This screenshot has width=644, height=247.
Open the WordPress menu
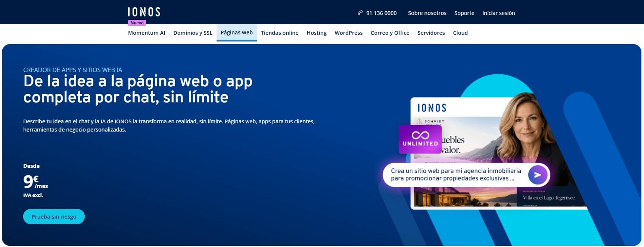[x=349, y=33]
